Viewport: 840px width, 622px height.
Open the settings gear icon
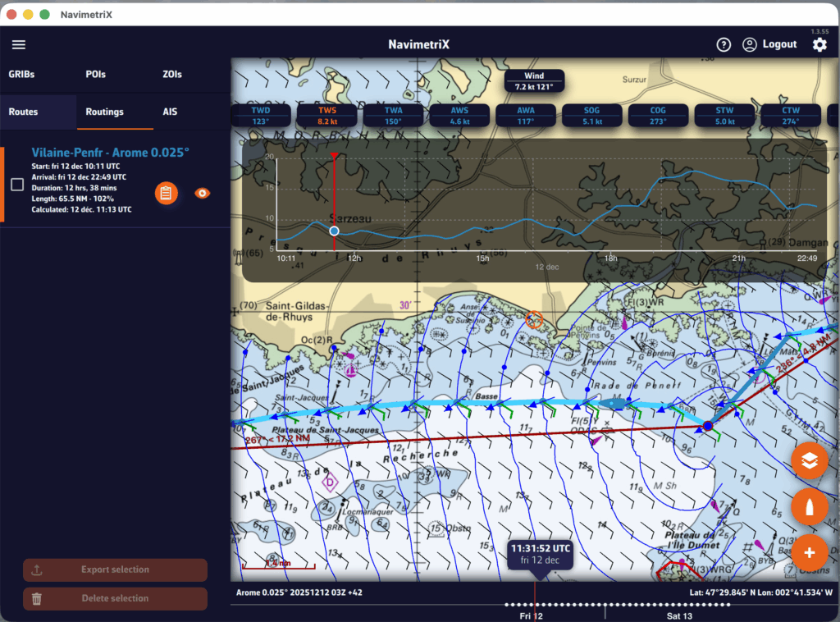819,45
